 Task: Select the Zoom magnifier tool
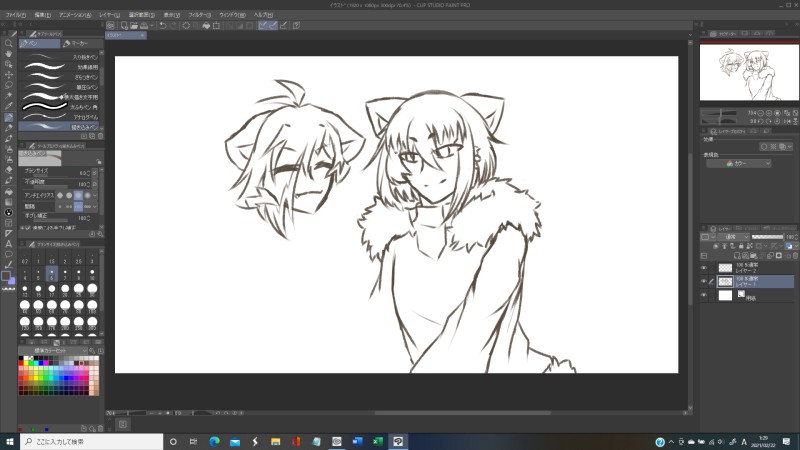(8, 43)
